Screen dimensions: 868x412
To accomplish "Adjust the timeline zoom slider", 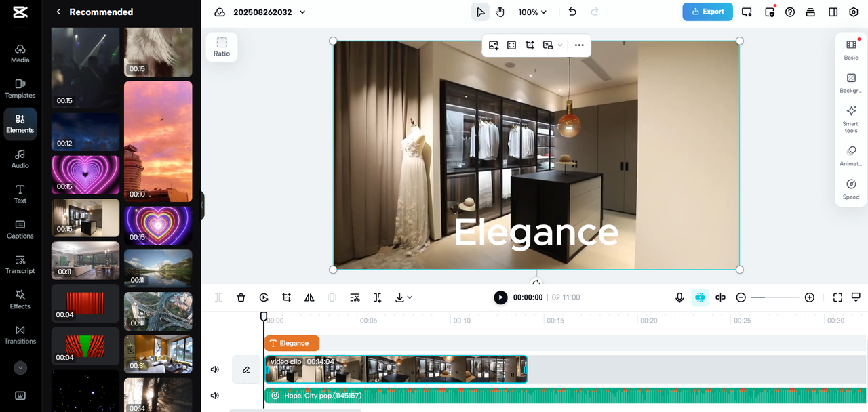I will tap(774, 297).
